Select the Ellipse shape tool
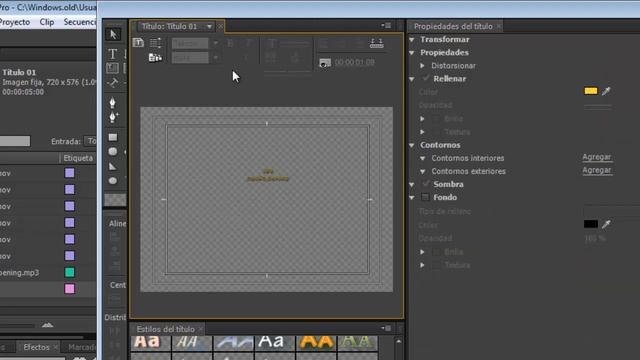The width and height of the screenshot is (640, 360). tap(113, 180)
